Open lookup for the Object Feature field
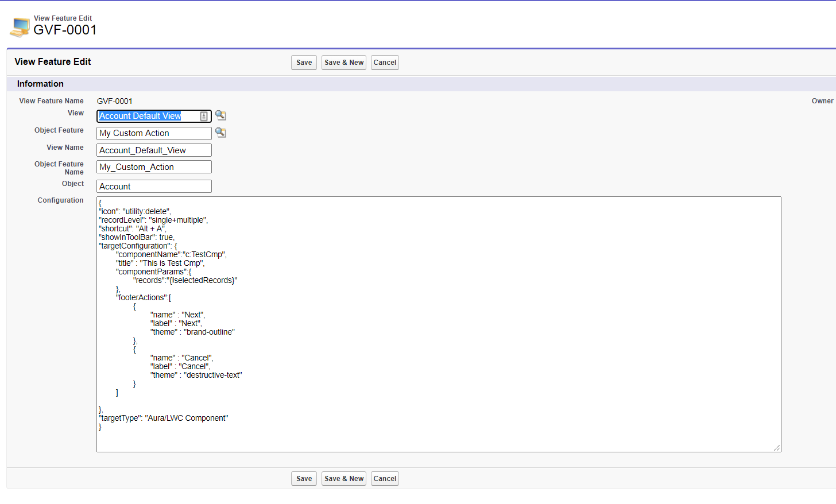 point(220,133)
